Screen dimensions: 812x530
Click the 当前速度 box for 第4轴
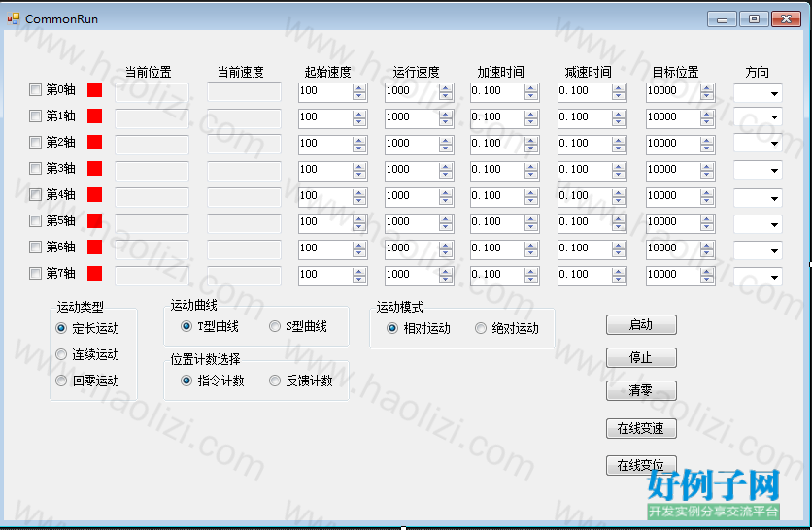click(x=244, y=197)
